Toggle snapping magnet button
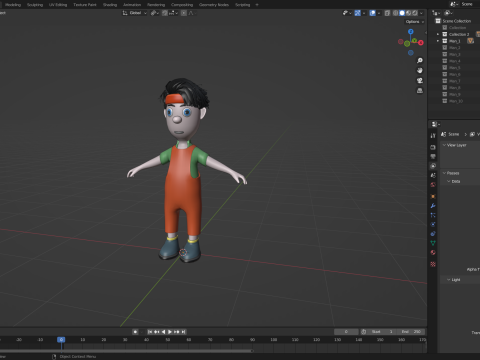480x360 pixels. tap(165, 13)
